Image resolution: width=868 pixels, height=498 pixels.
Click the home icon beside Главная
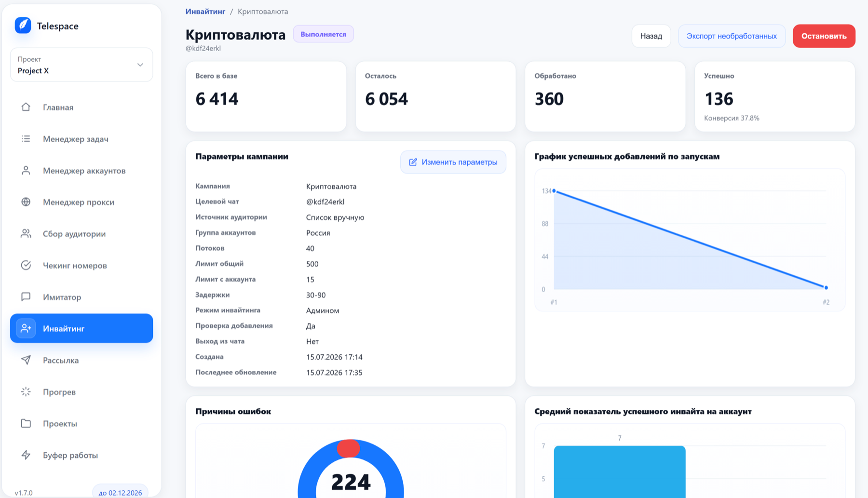click(x=26, y=107)
